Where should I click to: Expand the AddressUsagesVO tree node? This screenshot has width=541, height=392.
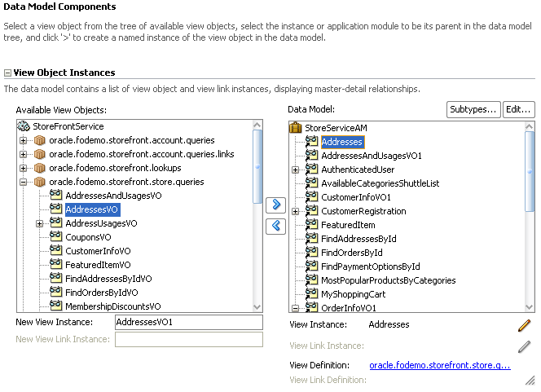(40, 223)
